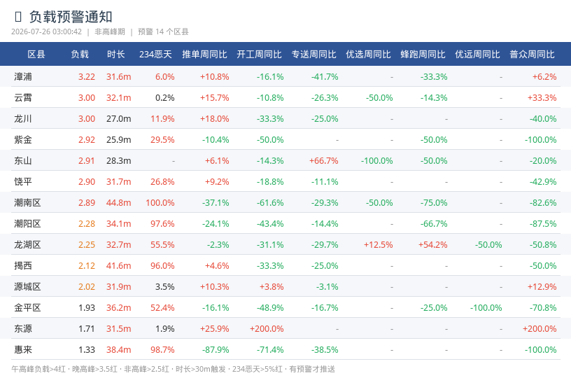571x392 pixels.
Task: Click the 优选周同比 column header
Action: click(x=369, y=55)
